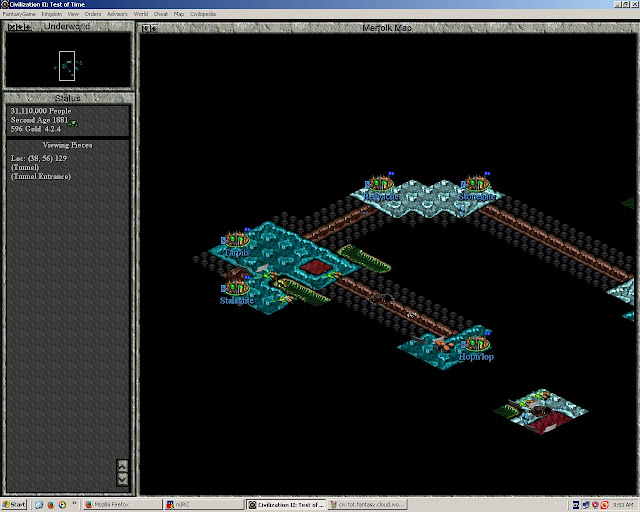Click the population text 31,110,000 People
The image size is (640, 512).
pos(41,111)
